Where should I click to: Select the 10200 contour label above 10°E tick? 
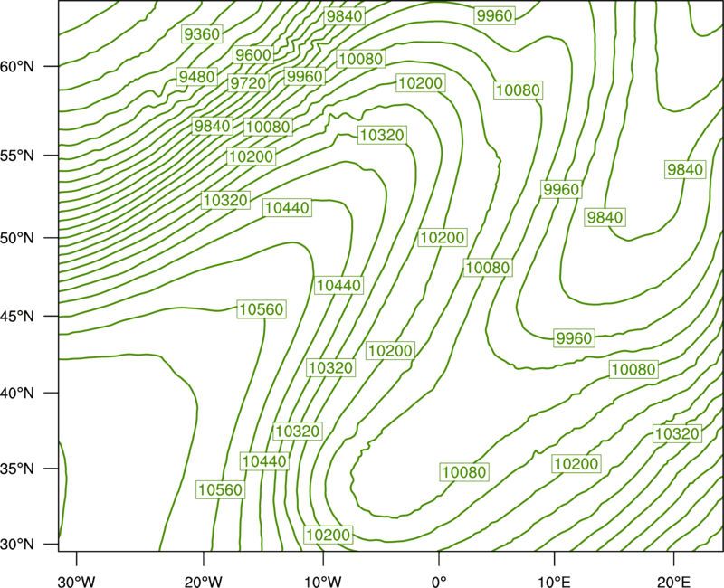click(x=576, y=464)
